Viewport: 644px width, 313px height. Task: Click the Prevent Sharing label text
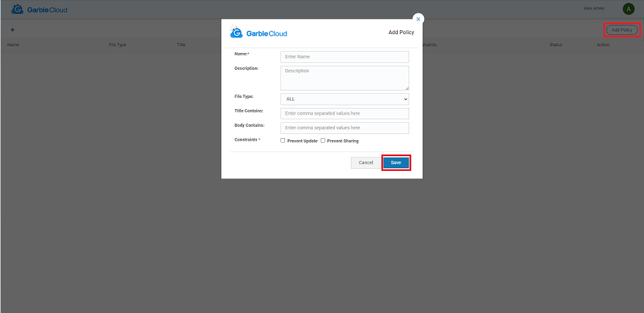coord(343,141)
